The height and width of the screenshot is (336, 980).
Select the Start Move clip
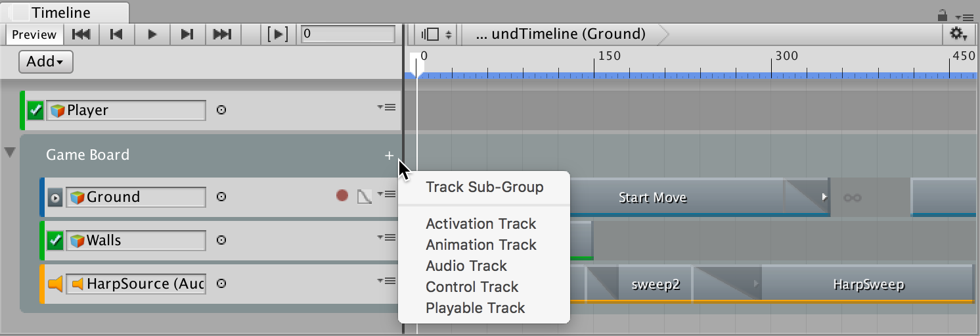pos(677,197)
